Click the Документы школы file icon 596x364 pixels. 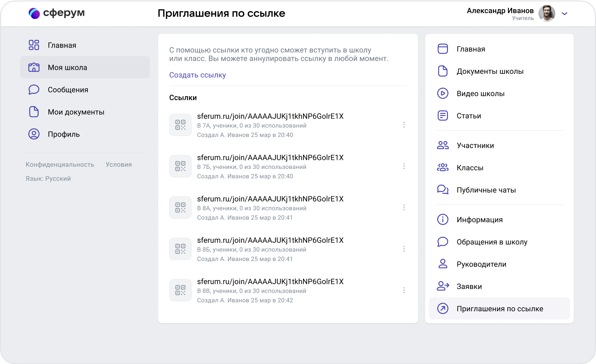click(x=443, y=71)
